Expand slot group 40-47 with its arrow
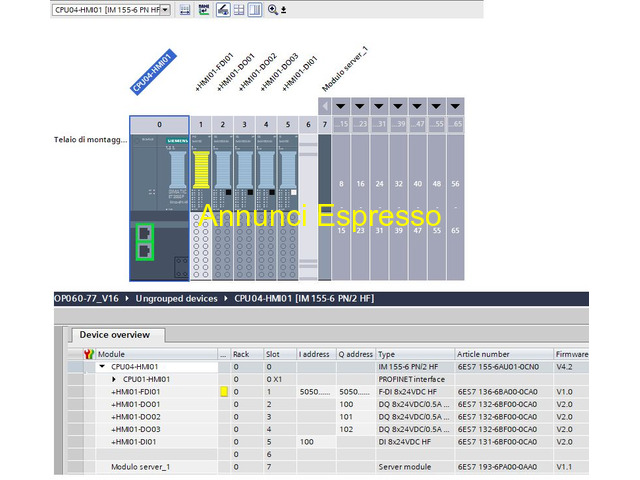 tap(417, 107)
